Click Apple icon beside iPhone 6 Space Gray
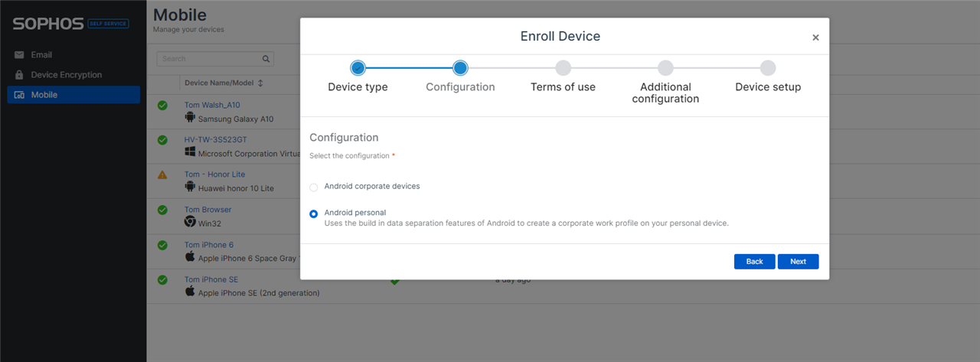This screenshot has width=980, height=362. (x=190, y=257)
